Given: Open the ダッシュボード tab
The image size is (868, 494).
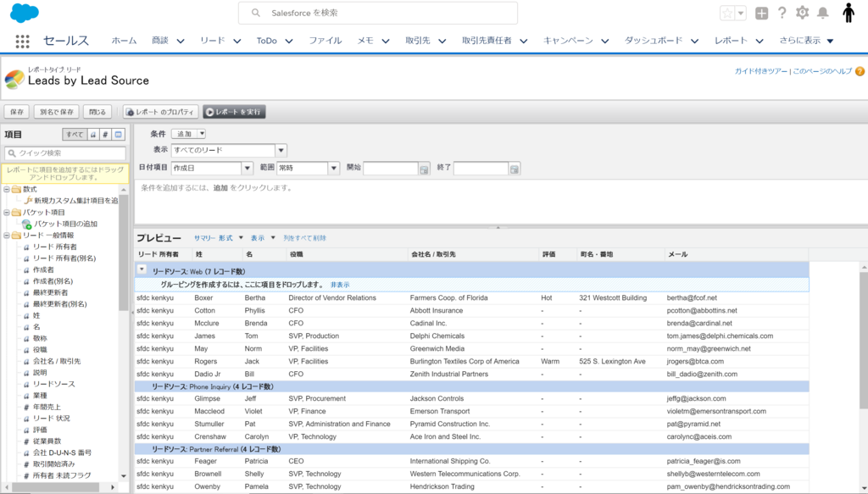Looking at the screenshot, I should pyautogui.click(x=654, y=41).
